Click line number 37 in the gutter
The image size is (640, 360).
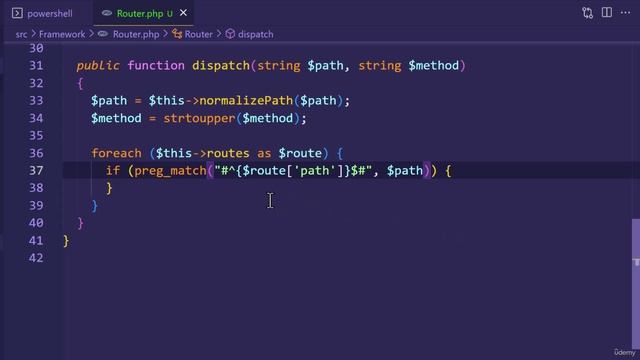[x=36, y=171]
